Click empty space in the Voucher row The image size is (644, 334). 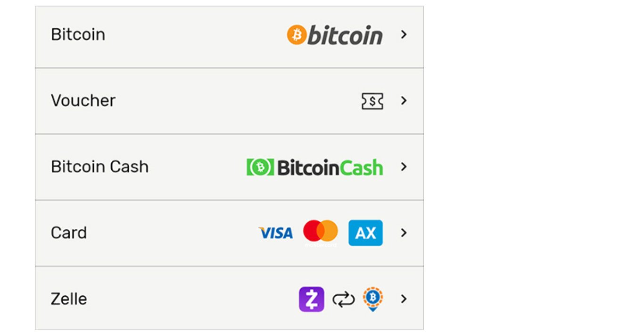(236, 101)
